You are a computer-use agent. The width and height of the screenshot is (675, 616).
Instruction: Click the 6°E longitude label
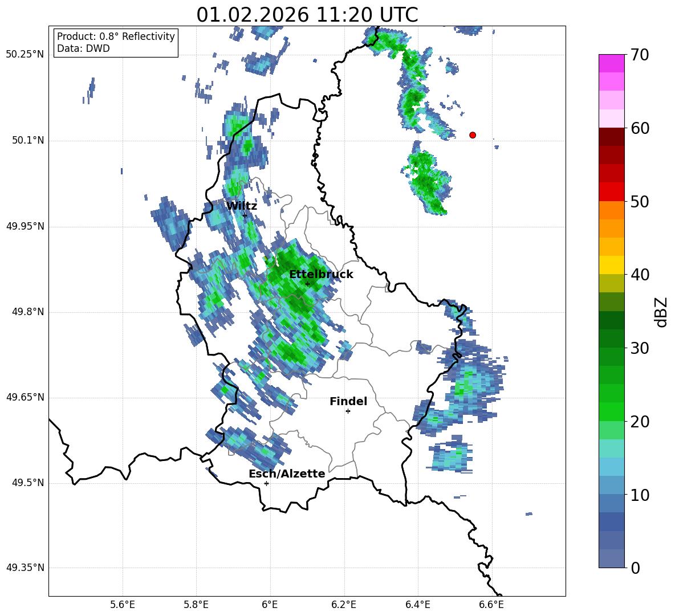pos(270,605)
